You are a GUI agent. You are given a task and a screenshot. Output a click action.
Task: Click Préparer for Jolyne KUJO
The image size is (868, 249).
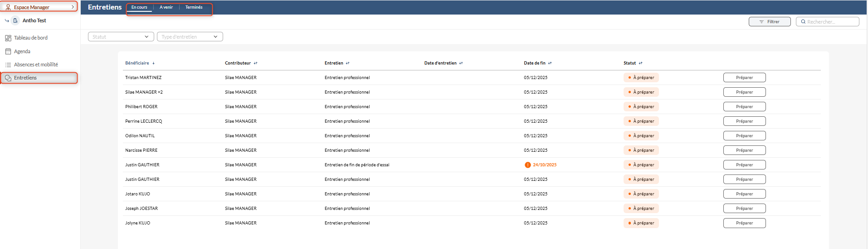(x=744, y=223)
